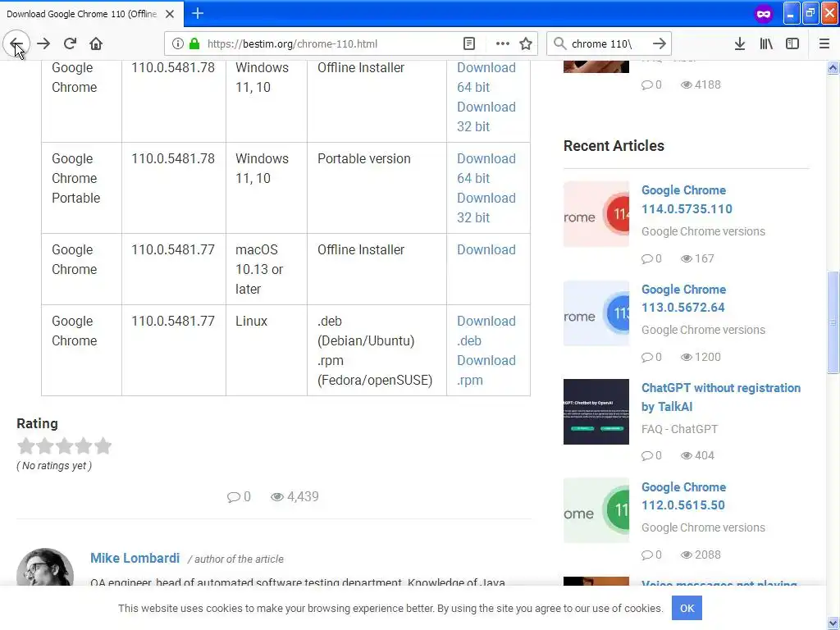Download the Linux .rpm package
840x630 pixels.
486,370
